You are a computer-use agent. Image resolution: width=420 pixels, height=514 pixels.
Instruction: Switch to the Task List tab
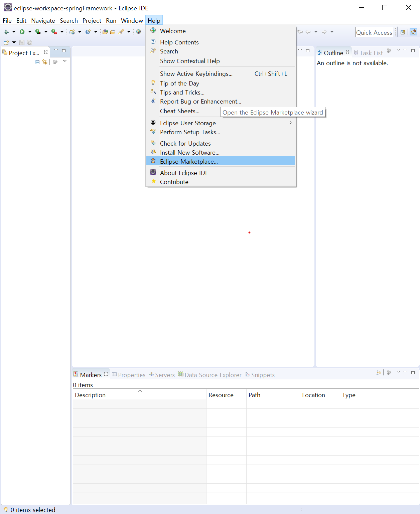click(368, 53)
